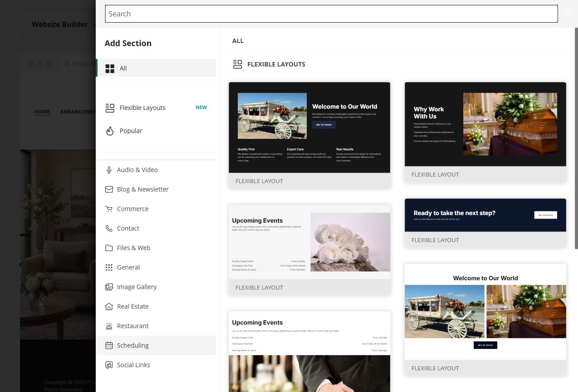Image resolution: width=578 pixels, height=392 pixels.
Task: Go to the HOME nav link
Action: coord(43,112)
